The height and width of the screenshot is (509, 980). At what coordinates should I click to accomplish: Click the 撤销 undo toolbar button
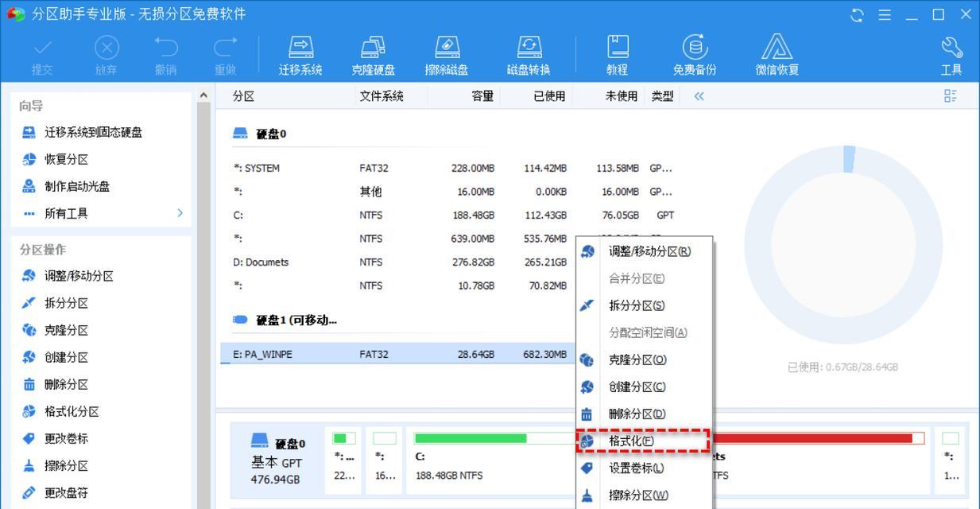165,55
